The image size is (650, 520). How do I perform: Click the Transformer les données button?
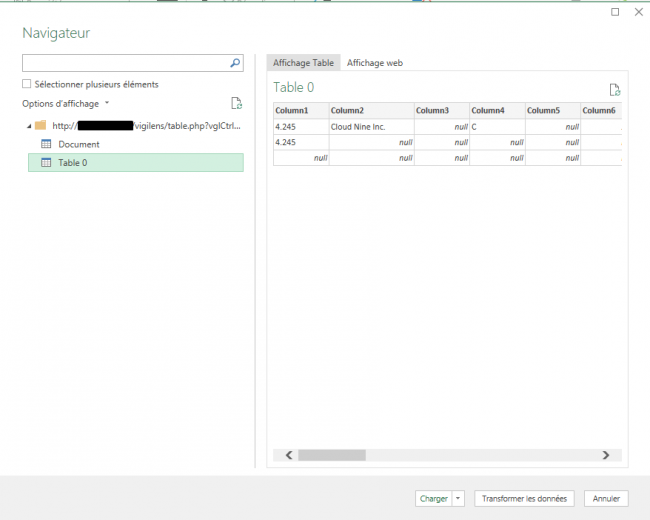click(524, 498)
